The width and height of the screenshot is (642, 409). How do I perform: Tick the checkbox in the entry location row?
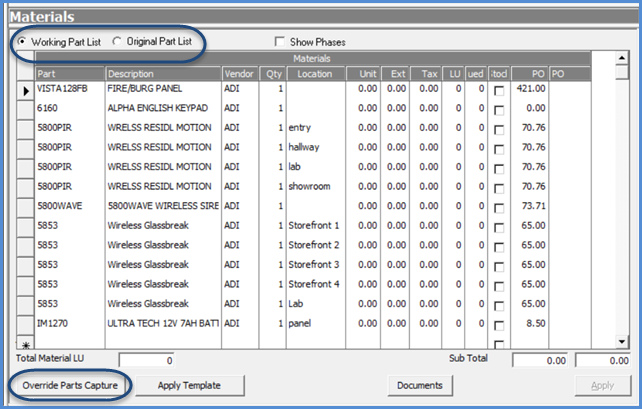pyautogui.click(x=499, y=130)
